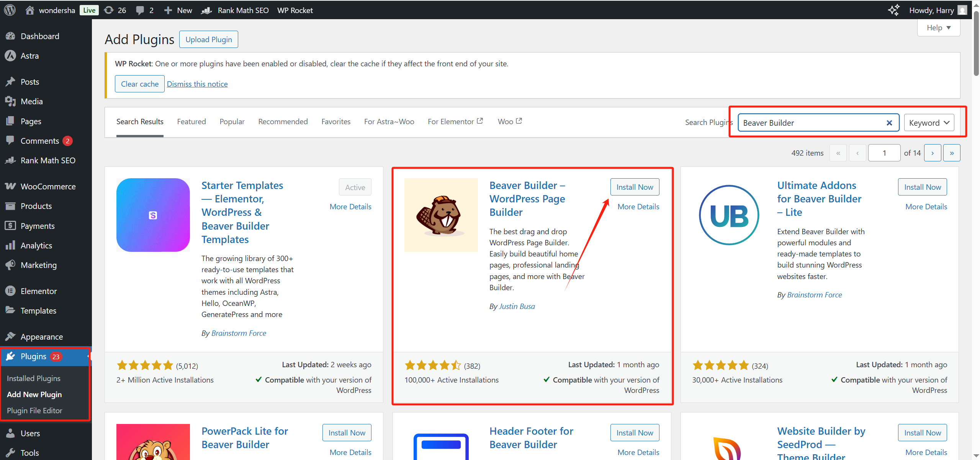Open the updates icon showing 26

[x=109, y=10]
